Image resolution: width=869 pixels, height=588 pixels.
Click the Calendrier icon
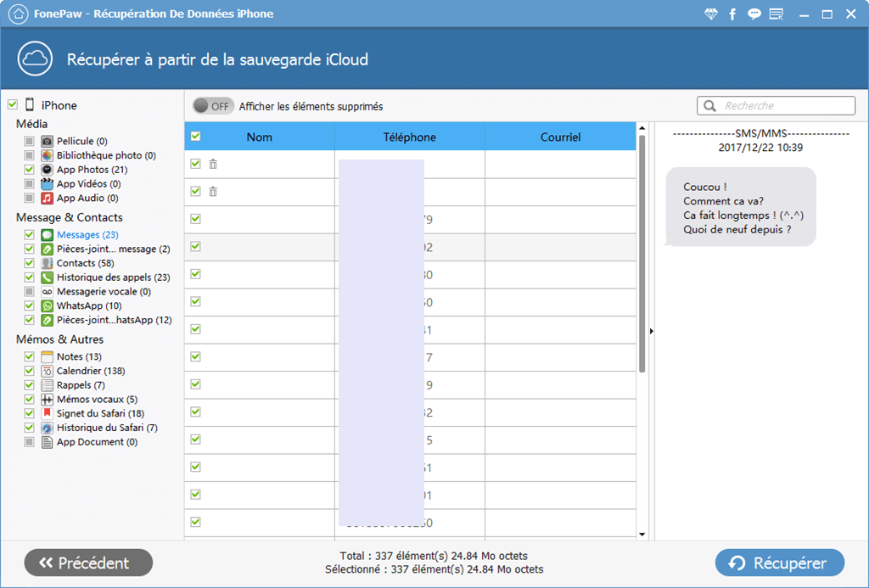pyautogui.click(x=48, y=371)
